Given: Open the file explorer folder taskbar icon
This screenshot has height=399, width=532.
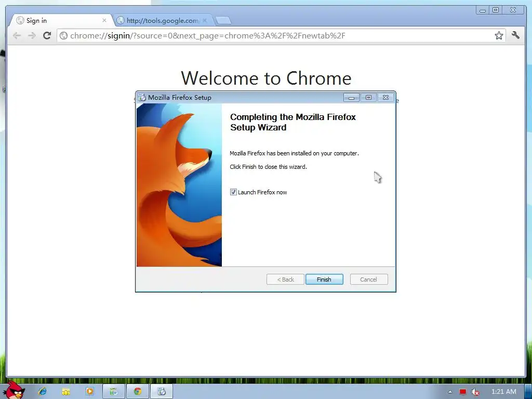Looking at the screenshot, I should 66,391.
